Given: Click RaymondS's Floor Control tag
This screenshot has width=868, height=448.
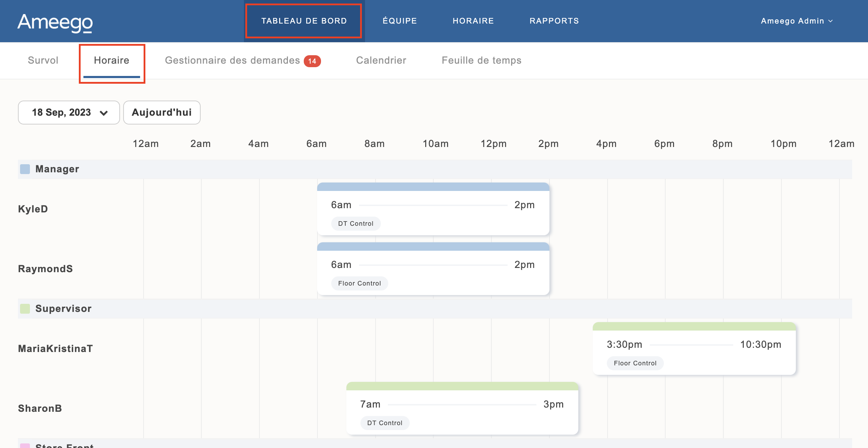Looking at the screenshot, I should (359, 283).
